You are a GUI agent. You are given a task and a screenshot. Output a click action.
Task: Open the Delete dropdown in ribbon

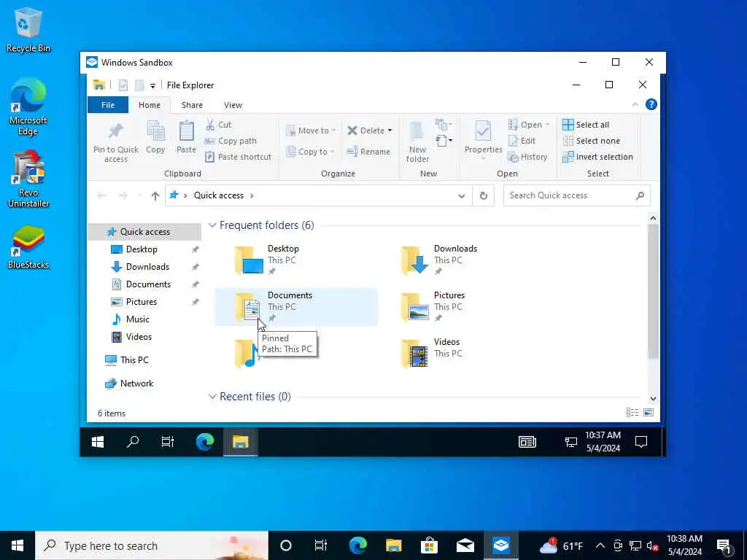pos(370,131)
